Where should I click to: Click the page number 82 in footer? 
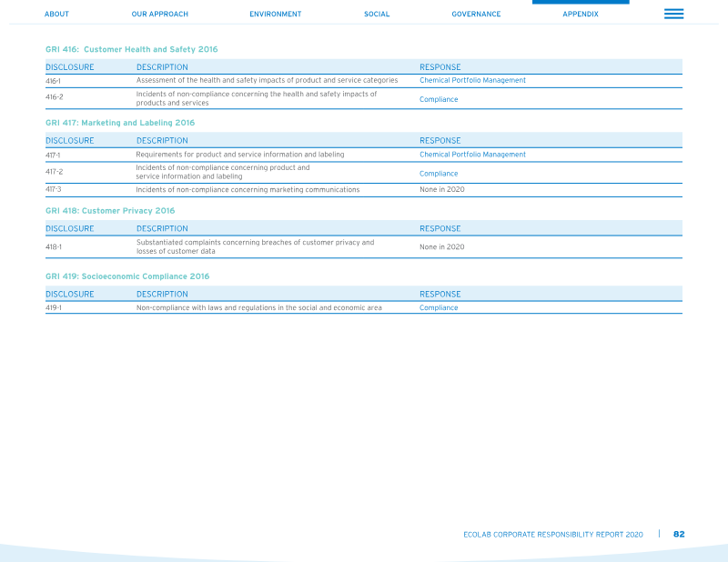[x=679, y=534]
